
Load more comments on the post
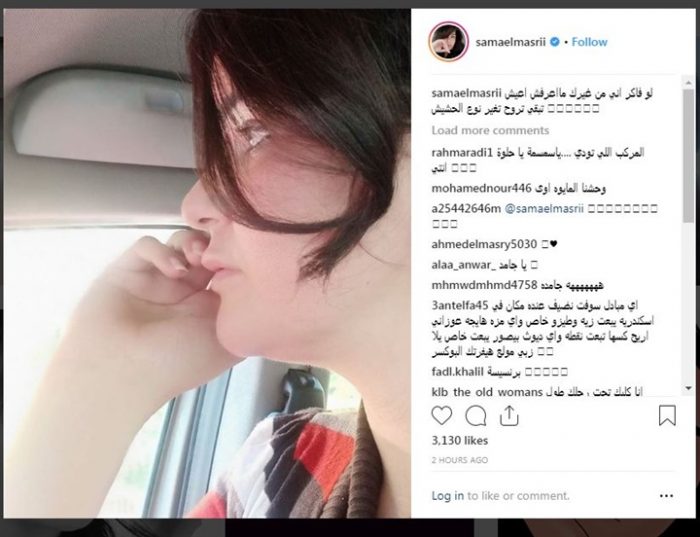tap(490, 130)
